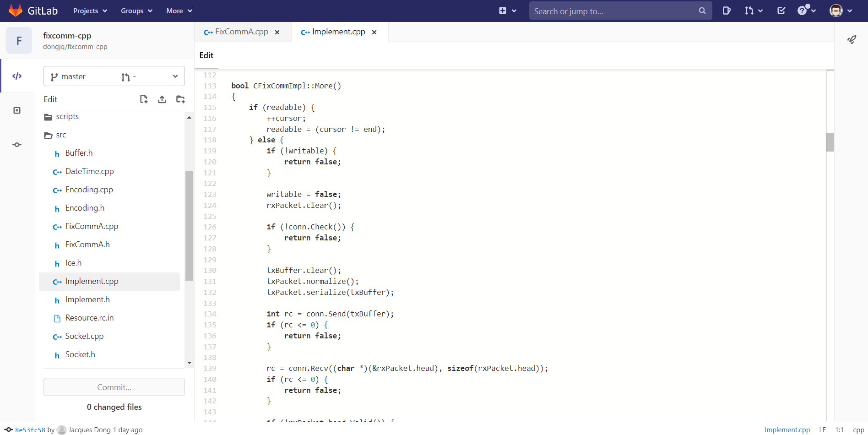Click the upload file icon
Image resolution: width=868 pixels, height=435 pixels.
[x=162, y=99]
